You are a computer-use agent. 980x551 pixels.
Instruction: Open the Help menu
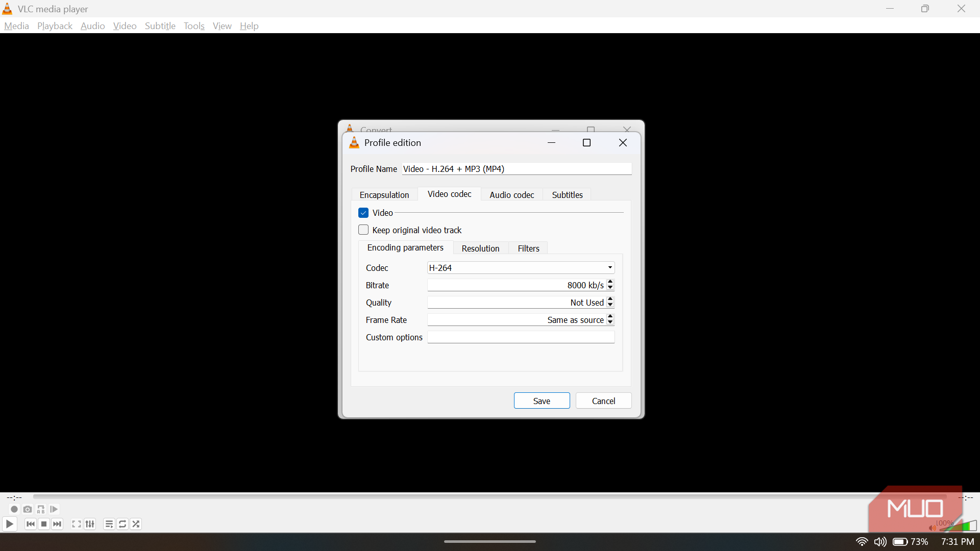[249, 26]
